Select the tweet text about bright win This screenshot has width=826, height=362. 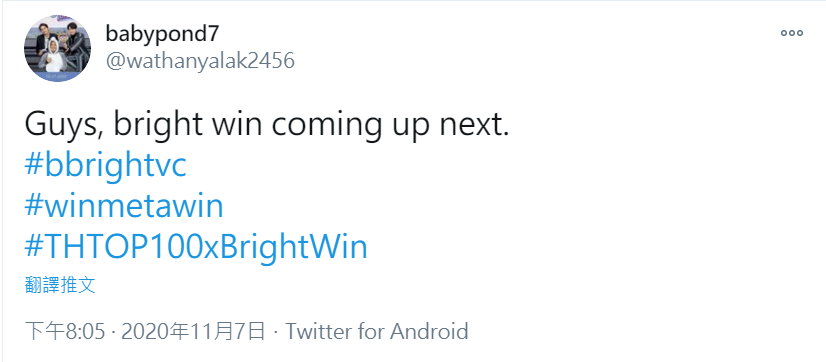267,124
